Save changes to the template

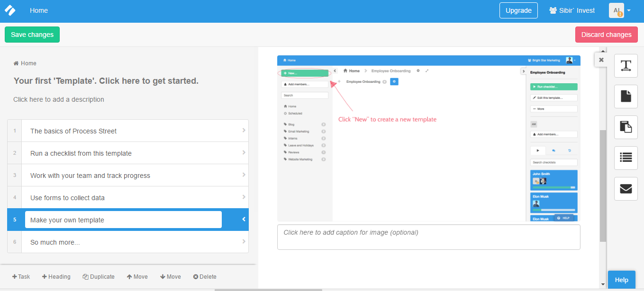[x=32, y=35]
